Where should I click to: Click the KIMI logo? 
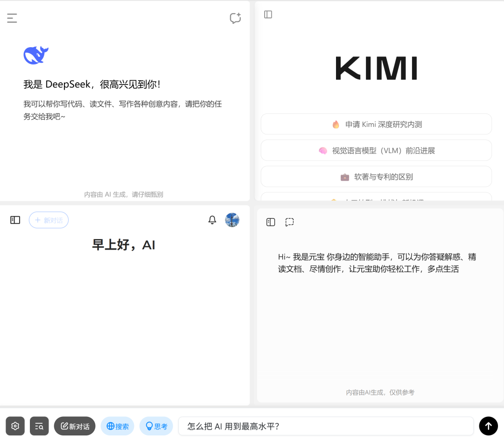(x=377, y=68)
